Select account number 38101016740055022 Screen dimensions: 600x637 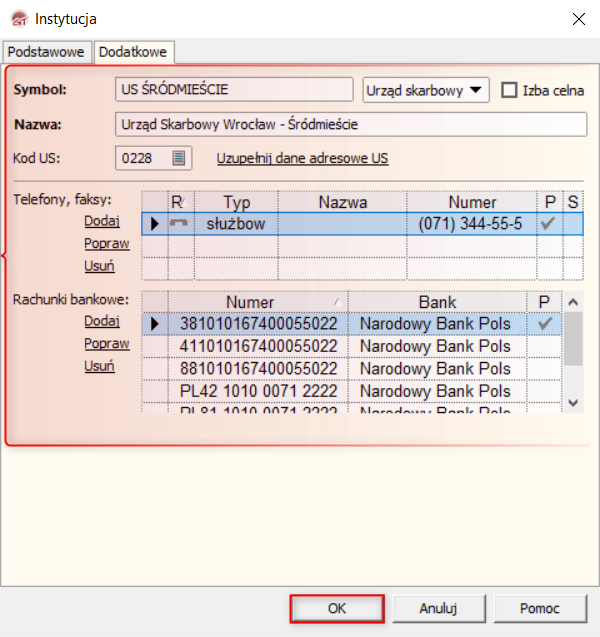(258, 324)
